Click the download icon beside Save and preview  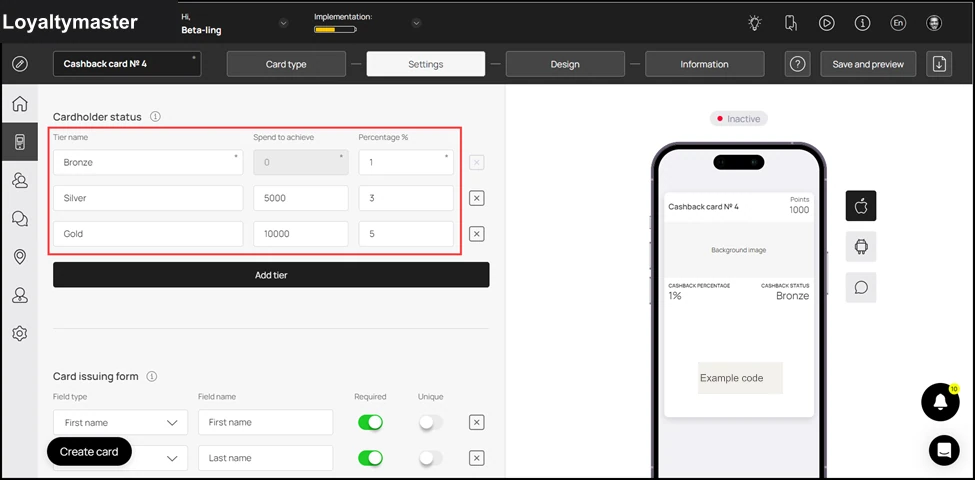pos(939,64)
